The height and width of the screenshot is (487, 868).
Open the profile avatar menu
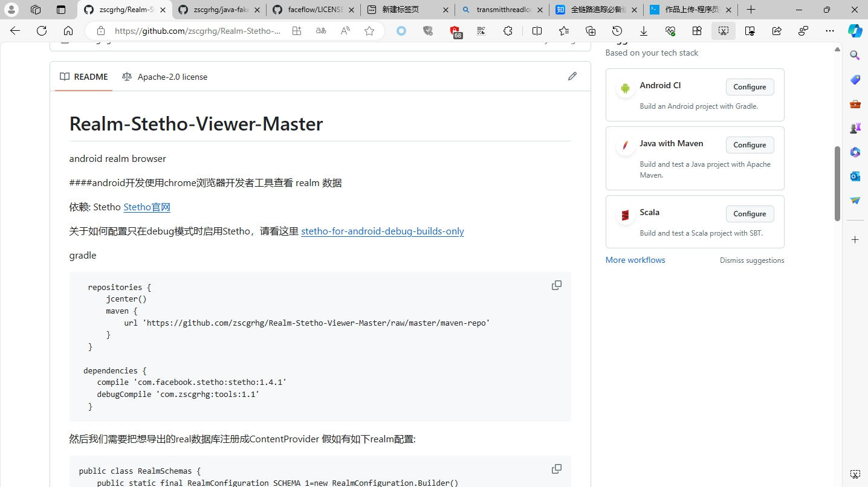[x=11, y=10]
